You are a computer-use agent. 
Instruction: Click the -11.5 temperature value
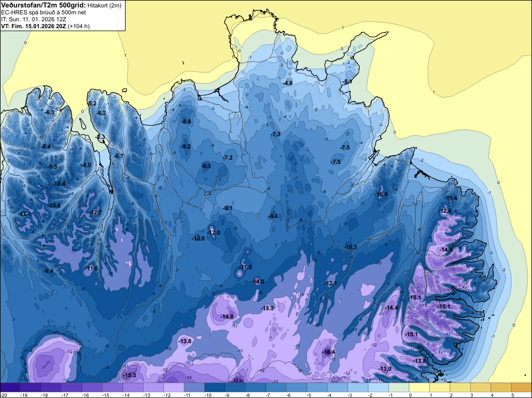coord(245,267)
